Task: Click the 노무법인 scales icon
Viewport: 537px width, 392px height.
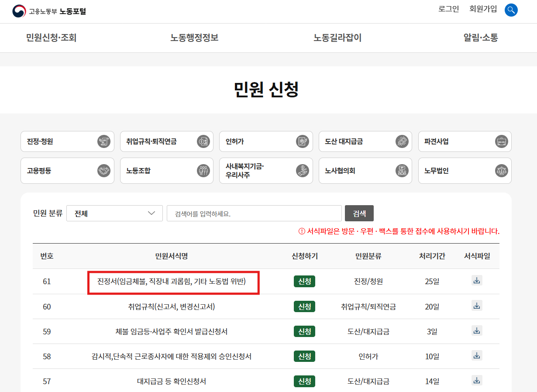Action: [x=502, y=171]
